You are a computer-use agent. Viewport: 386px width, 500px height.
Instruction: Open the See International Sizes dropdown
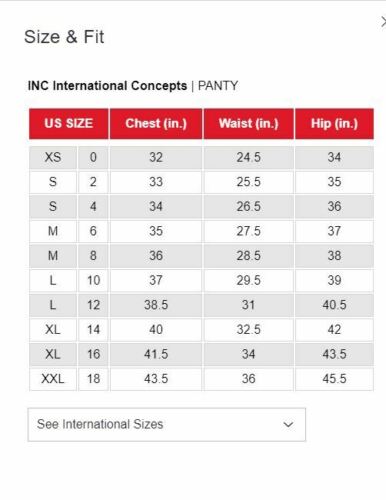(x=167, y=424)
